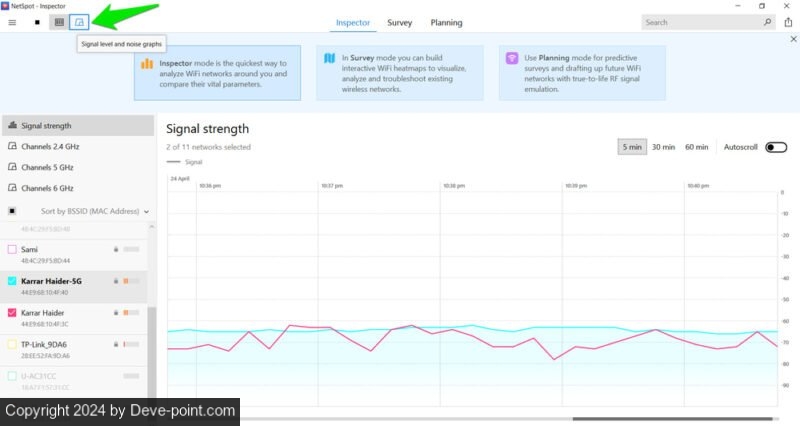Viewport: 800px width, 426px height.
Task: Select Signal strength in the sidebar
Action: click(46, 126)
